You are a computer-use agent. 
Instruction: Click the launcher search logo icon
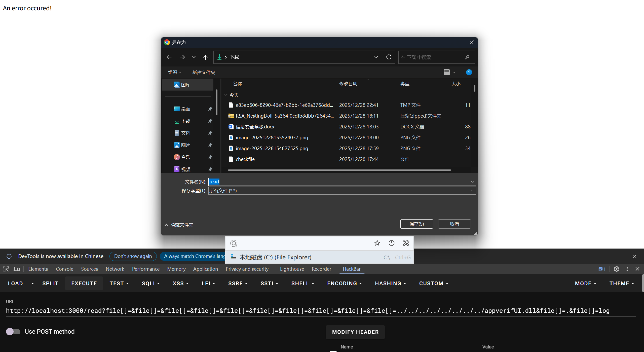(234, 243)
